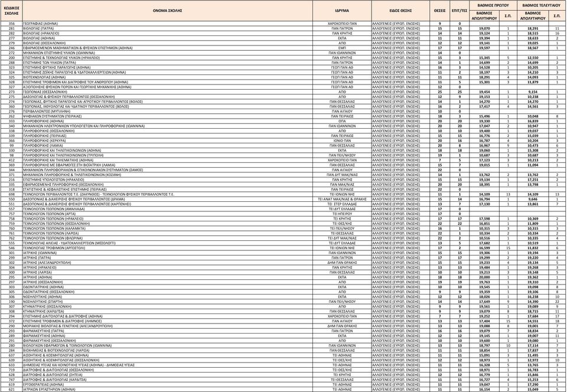The image size is (567, 392).
Task: Click 'ΕΠΙΣΤΗΜΗΣ ΤΩΝ ΥΛΙΚΩΝ (ΠΑΤΡΑ)' cell
Action: pyautogui.click(x=167, y=63)
